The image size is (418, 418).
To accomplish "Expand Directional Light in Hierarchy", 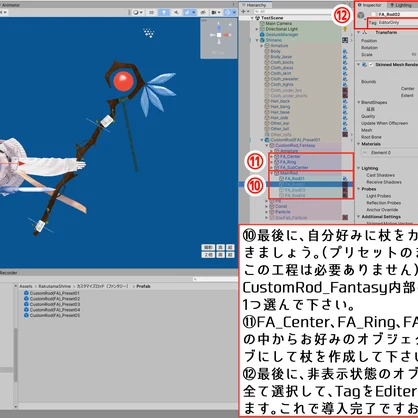I will pyautogui.click(x=257, y=29).
